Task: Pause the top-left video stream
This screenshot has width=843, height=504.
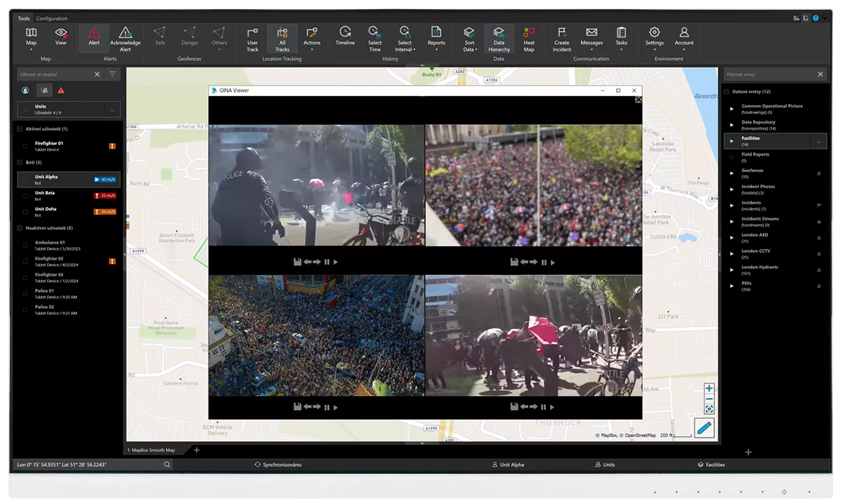Action: click(x=327, y=262)
